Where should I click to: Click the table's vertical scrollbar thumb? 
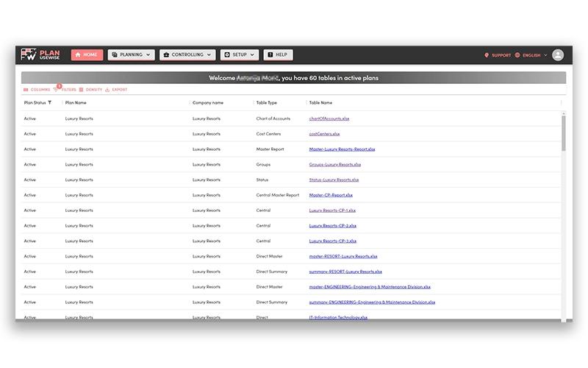tap(563, 133)
